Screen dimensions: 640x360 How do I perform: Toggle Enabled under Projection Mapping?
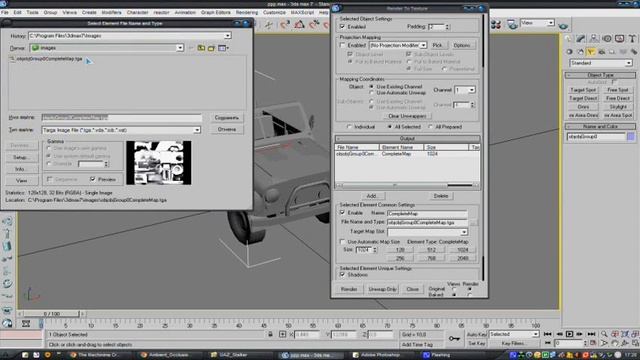342,45
